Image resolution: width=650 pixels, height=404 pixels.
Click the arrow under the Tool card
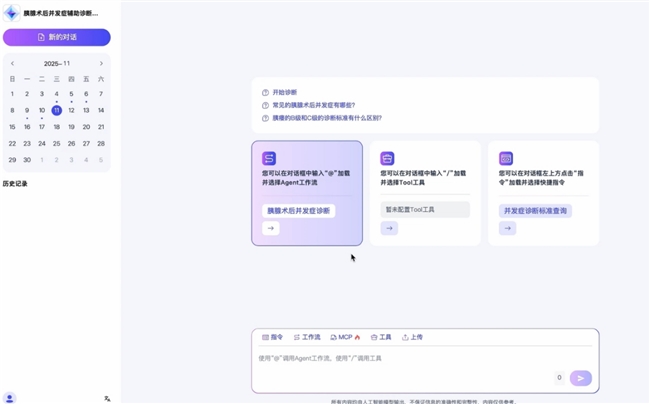pyautogui.click(x=389, y=228)
